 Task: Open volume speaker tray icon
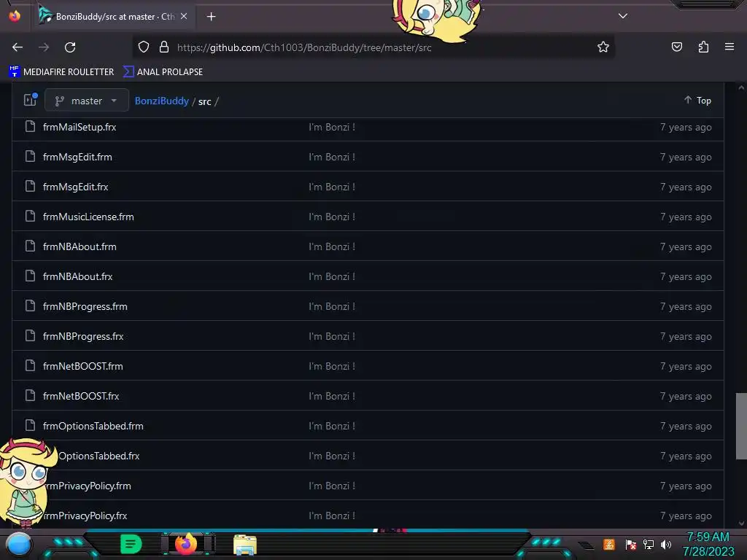pyautogui.click(x=666, y=544)
